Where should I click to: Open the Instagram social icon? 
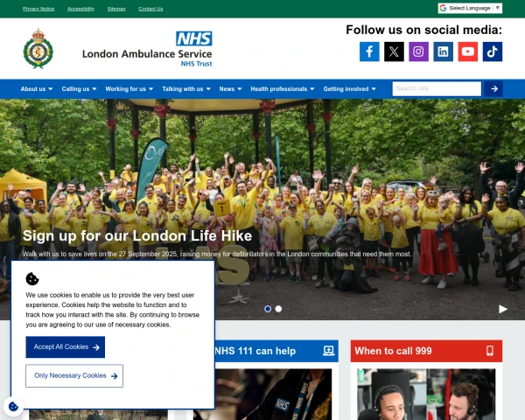418,52
